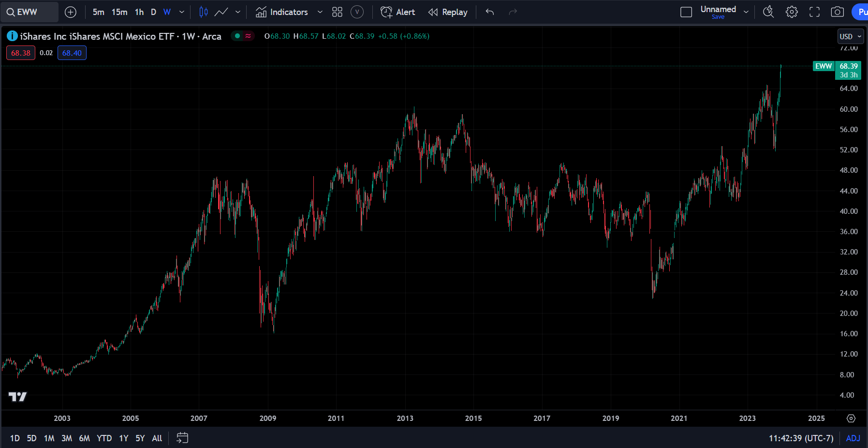This screenshot has width=868, height=448.
Task: Click the L68.02 low value in legend
Action: click(334, 36)
